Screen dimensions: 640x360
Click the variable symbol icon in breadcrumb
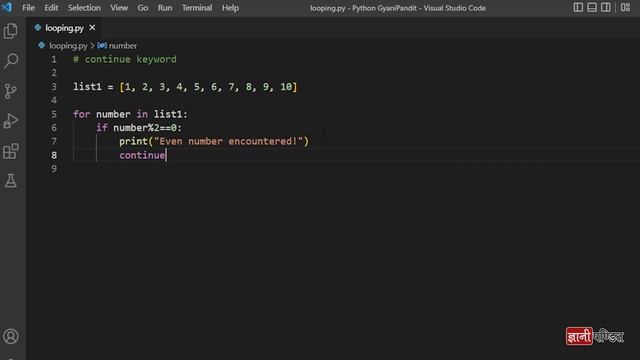pyautogui.click(x=102, y=45)
